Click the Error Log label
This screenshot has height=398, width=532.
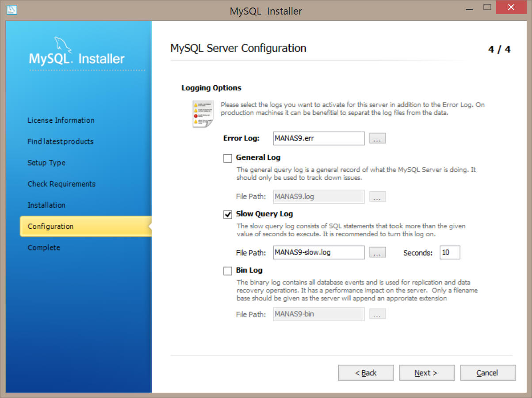241,138
